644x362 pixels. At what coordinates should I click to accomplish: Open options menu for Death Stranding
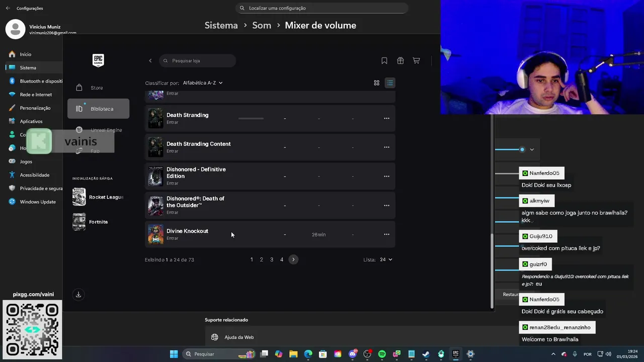point(386,118)
